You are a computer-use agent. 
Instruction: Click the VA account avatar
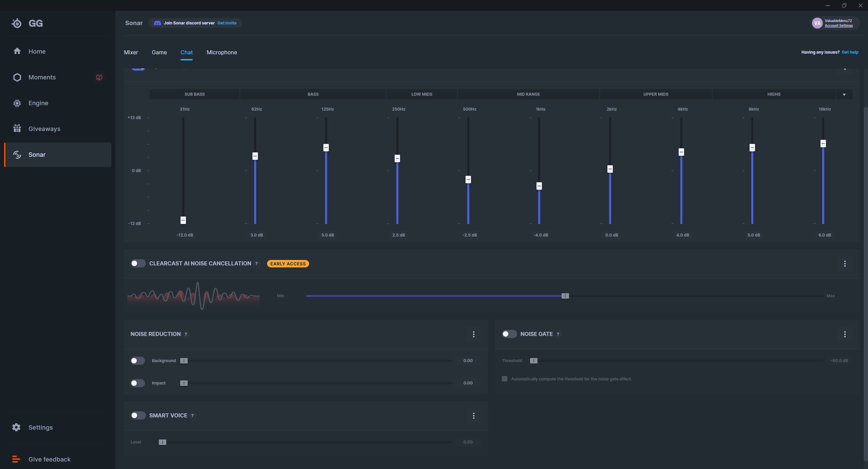(x=817, y=23)
